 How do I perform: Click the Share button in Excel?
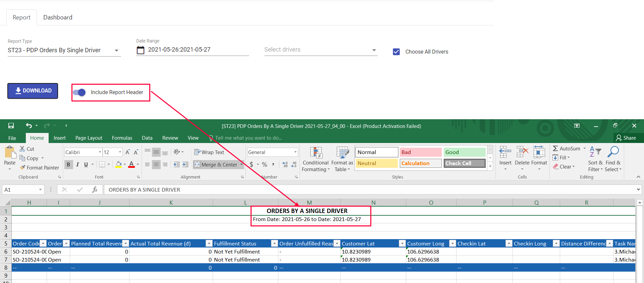point(626,138)
